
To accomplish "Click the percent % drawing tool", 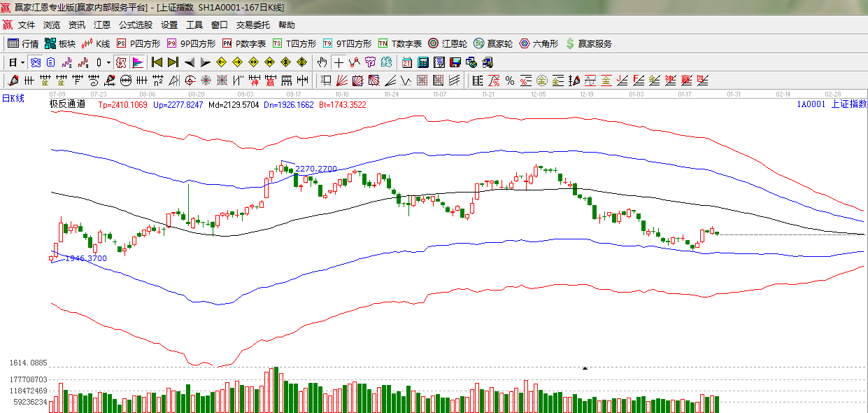I will pos(510,80).
